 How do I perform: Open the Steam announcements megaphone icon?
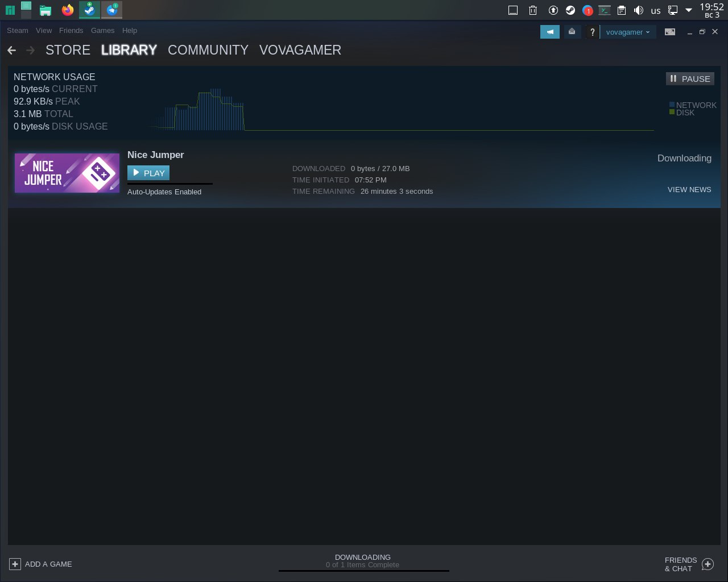click(x=550, y=32)
